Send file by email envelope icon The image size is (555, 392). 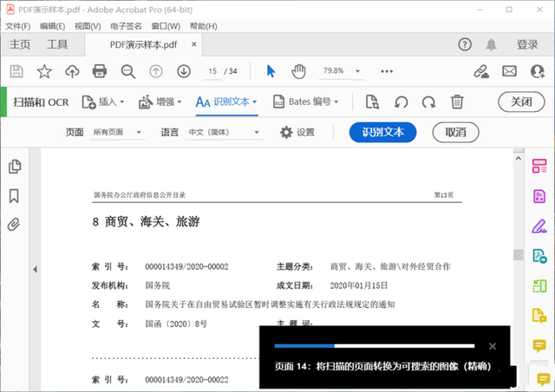(509, 71)
